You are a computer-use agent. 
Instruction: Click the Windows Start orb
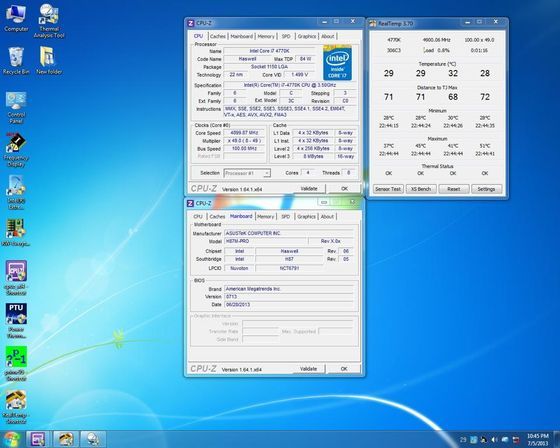[11, 439]
